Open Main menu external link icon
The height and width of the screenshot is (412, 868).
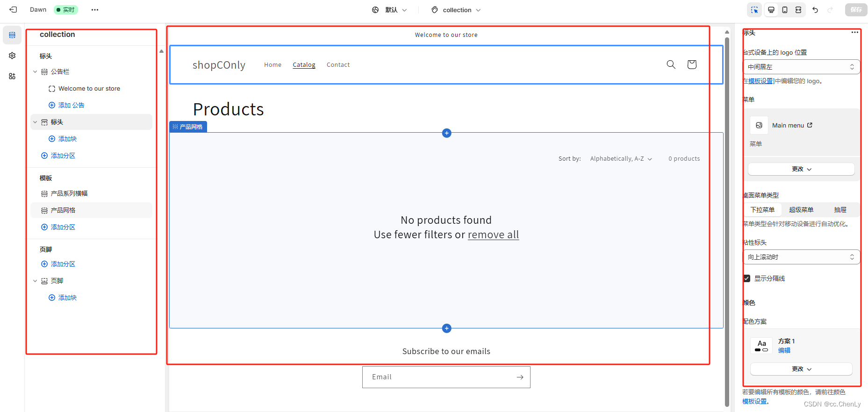pos(810,125)
